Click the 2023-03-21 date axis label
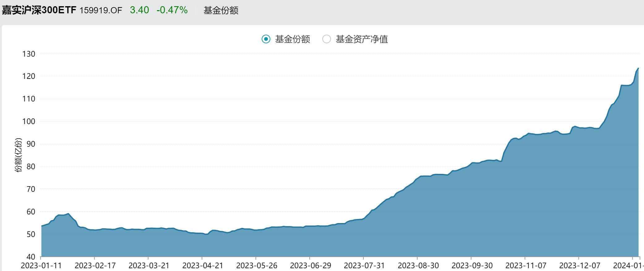 (x=149, y=265)
